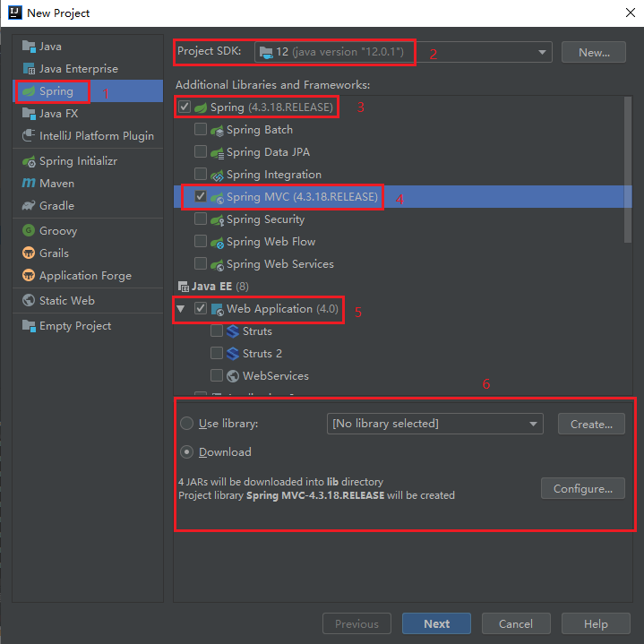Click the Java FX folder icon
Viewport: 644px width, 644px height.
29,114
